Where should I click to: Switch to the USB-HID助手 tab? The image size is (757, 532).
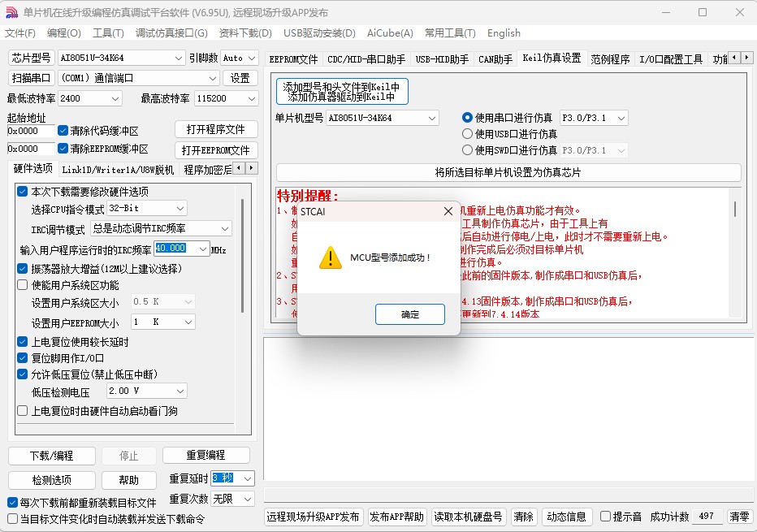pyautogui.click(x=442, y=59)
